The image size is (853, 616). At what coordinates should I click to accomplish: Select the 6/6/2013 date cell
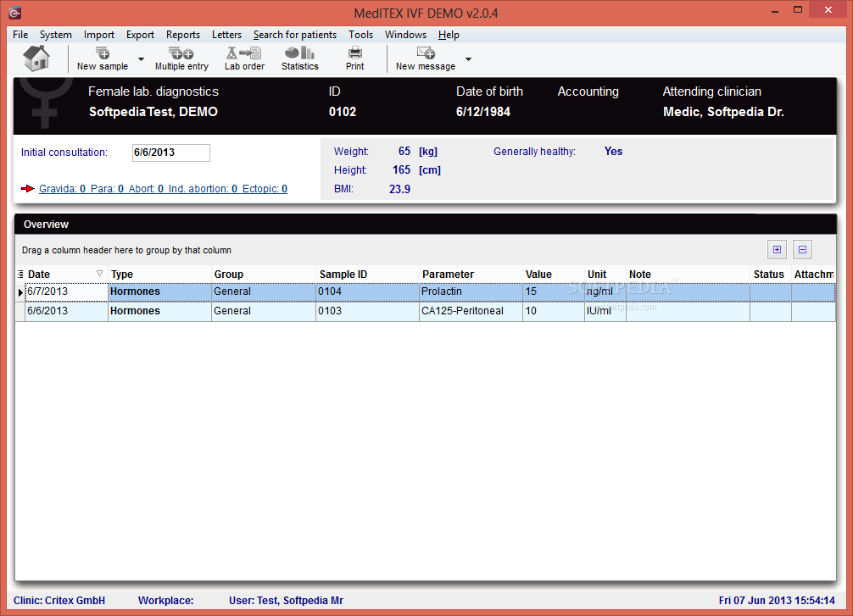click(66, 311)
